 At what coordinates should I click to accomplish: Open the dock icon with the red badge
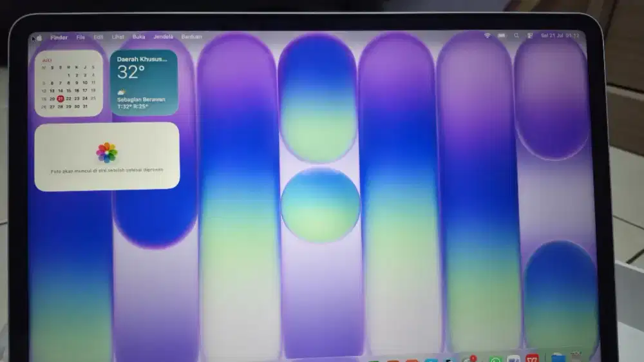468,359
